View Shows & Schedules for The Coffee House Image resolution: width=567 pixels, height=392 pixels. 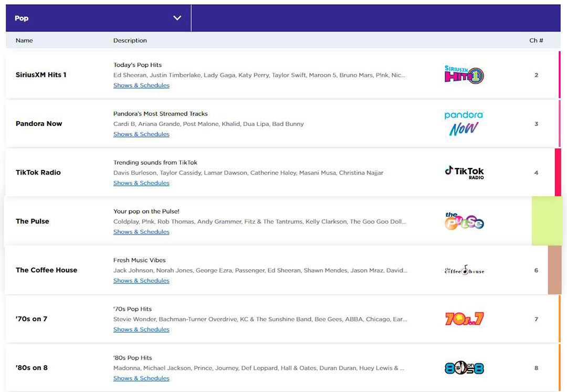tap(141, 281)
